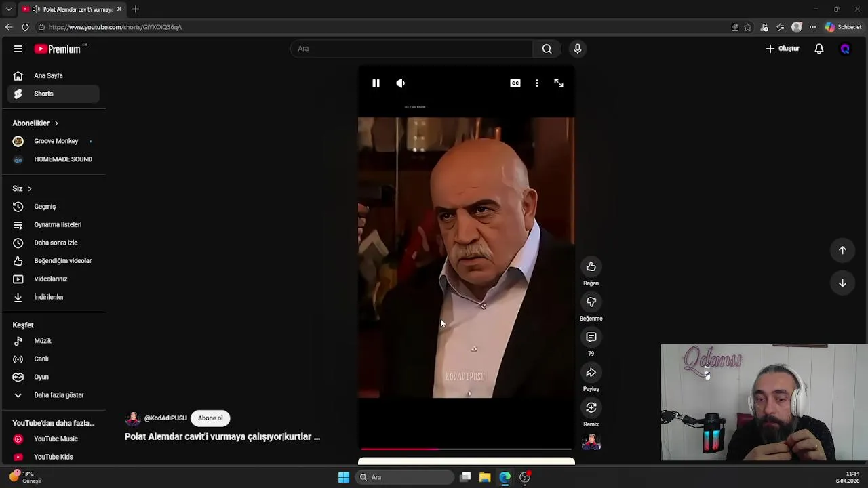Close the Polat Alemdar browser tab

point(119,9)
